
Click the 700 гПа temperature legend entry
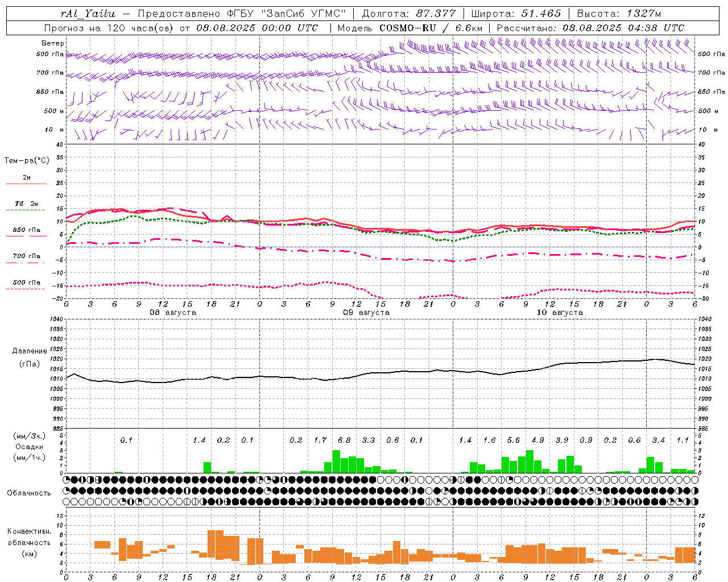click(27, 256)
